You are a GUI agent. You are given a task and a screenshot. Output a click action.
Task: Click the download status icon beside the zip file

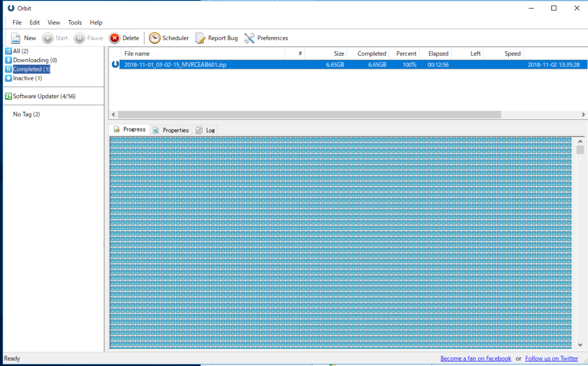click(x=115, y=64)
